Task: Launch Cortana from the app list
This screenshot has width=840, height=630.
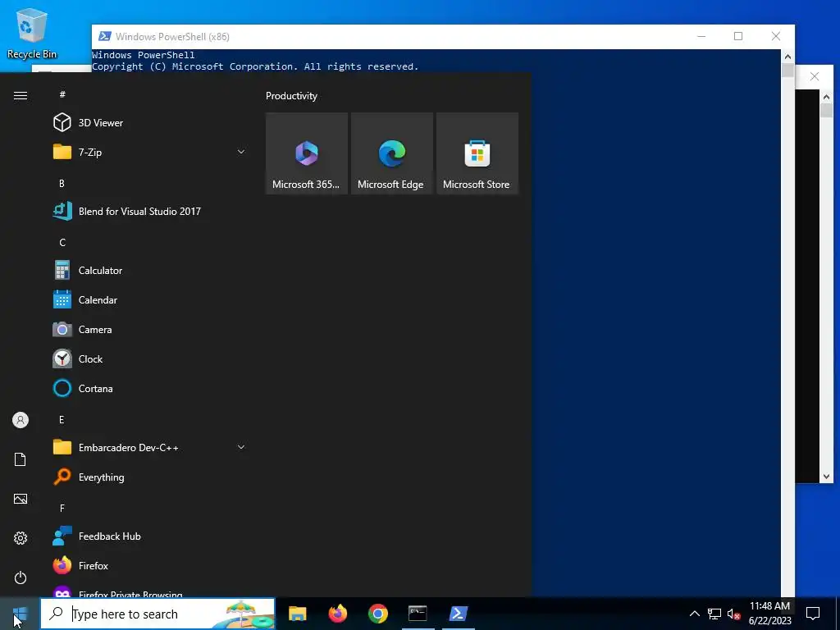Action: pos(149,388)
